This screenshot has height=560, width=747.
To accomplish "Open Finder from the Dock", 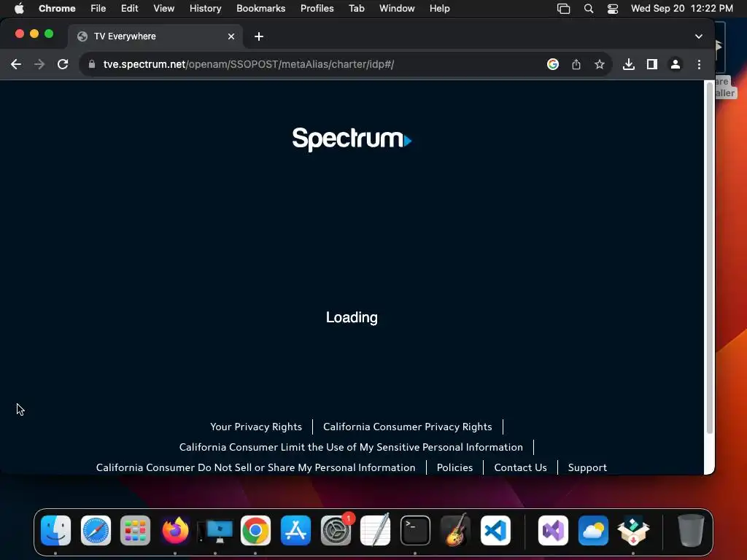I will point(55,531).
